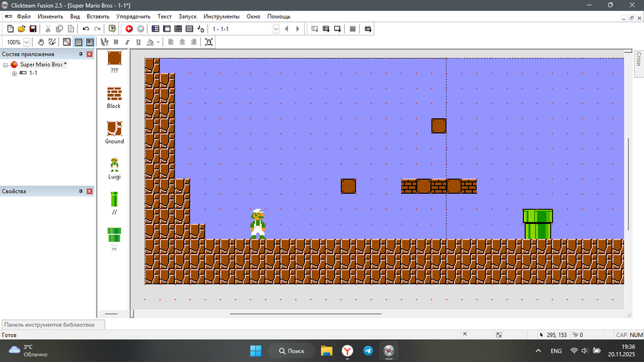Pin the Состав приложения panel
The image size is (644, 362).
(80, 54)
